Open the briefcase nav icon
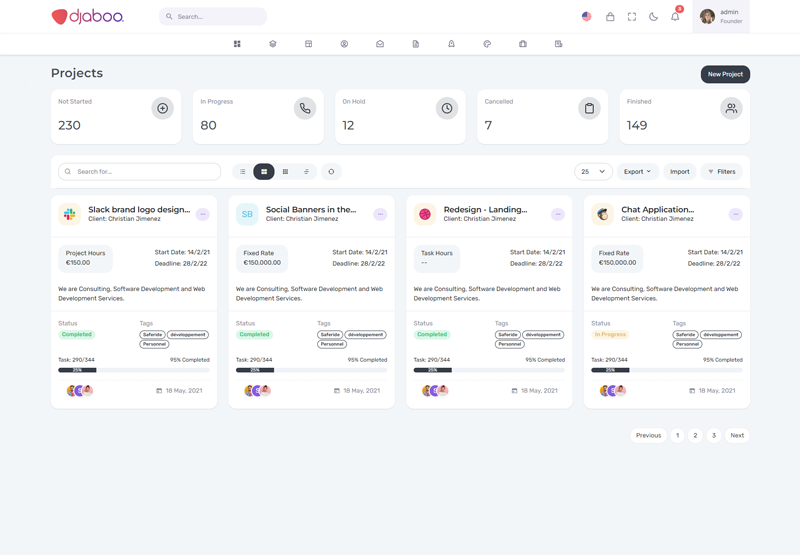 pos(523,44)
